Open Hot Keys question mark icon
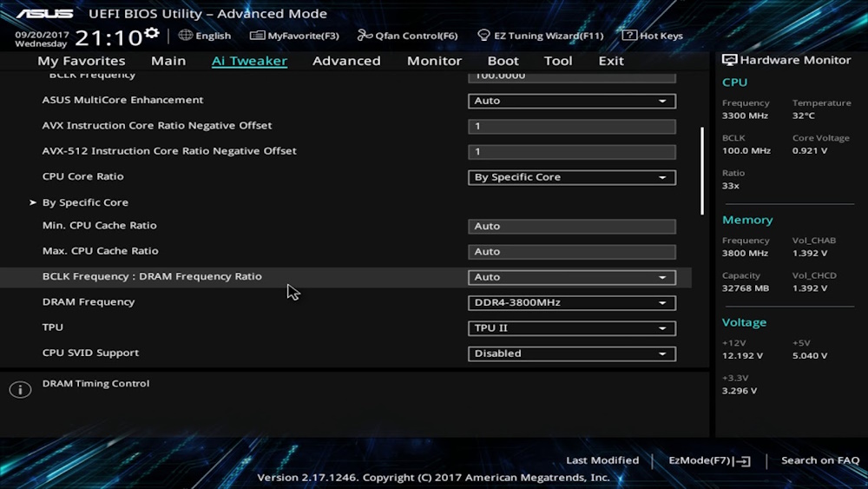Image resolution: width=868 pixels, height=489 pixels. (x=628, y=36)
